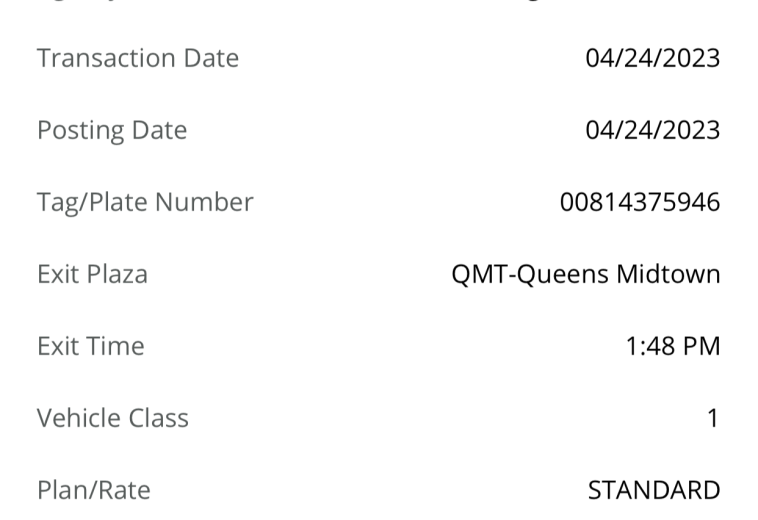The image size is (758, 520).
Task: Click the Vehicle Class label
Action: tap(113, 418)
